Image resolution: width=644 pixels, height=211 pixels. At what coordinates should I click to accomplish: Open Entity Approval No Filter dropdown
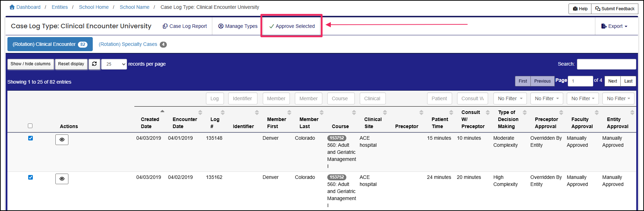tap(618, 98)
